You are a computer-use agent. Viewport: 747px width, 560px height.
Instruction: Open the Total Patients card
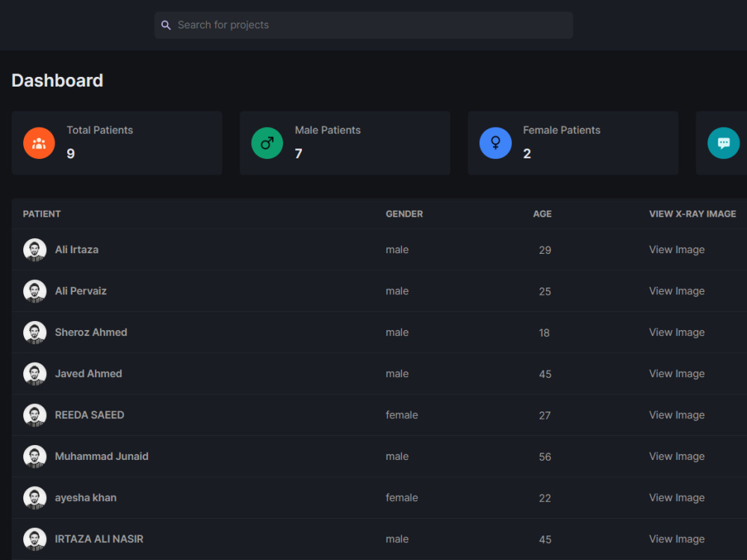[x=117, y=143]
